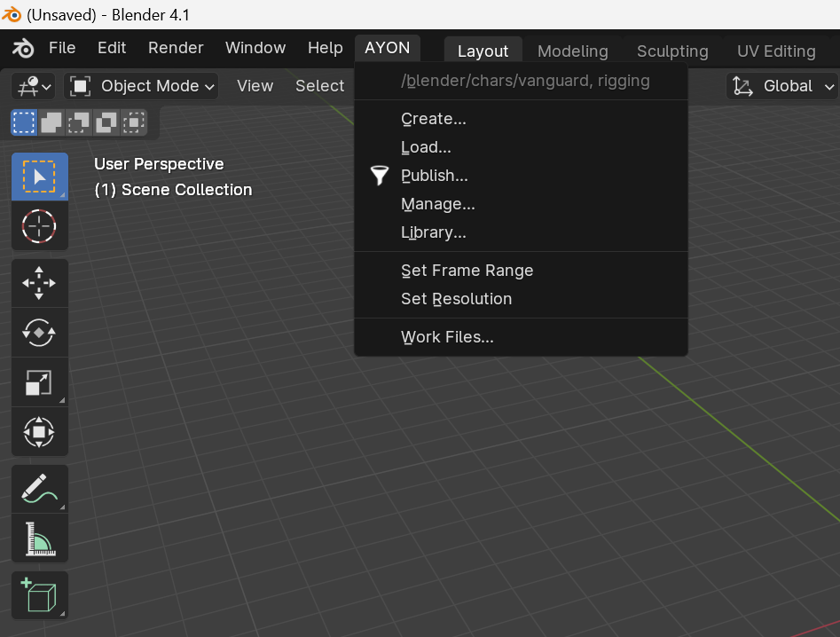Choose Set Frame Range in AYON menu
Image resolution: width=840 pixels, height=637 pixels.
521,270
